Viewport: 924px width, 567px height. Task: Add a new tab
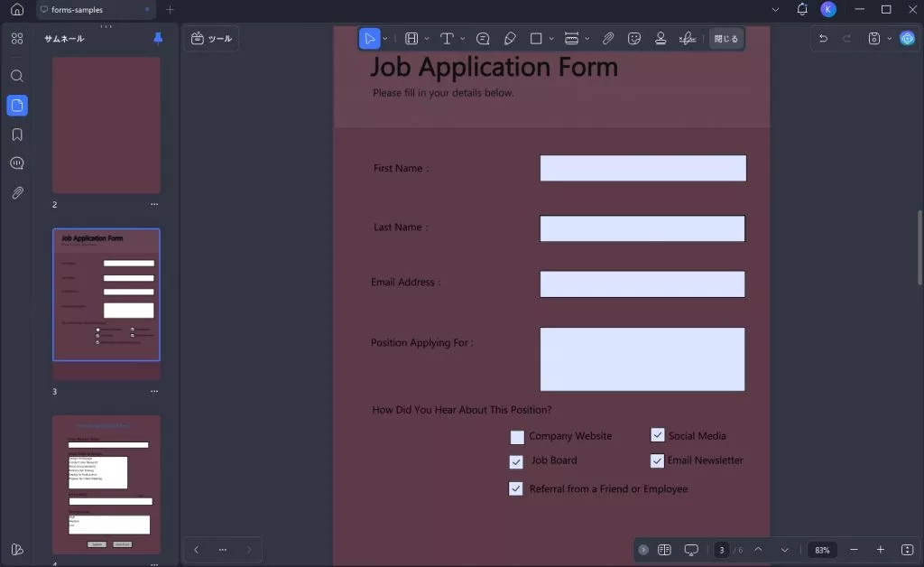pos(170,10)
